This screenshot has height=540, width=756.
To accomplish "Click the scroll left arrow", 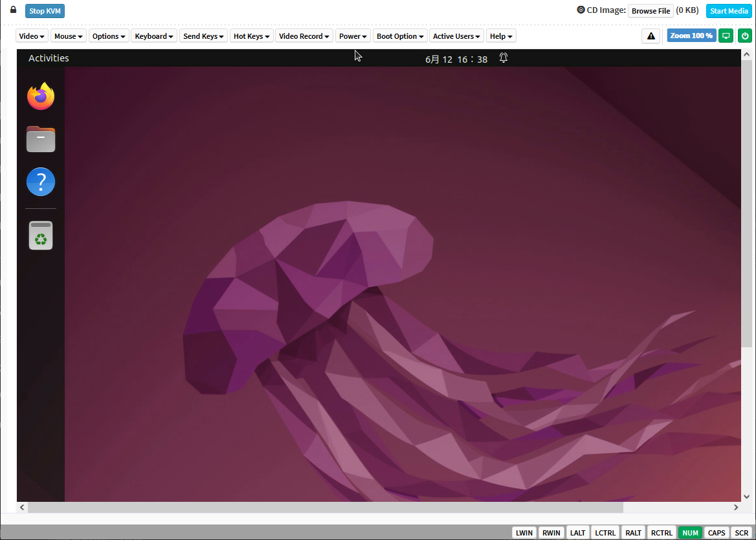I will tap(22, 507).
